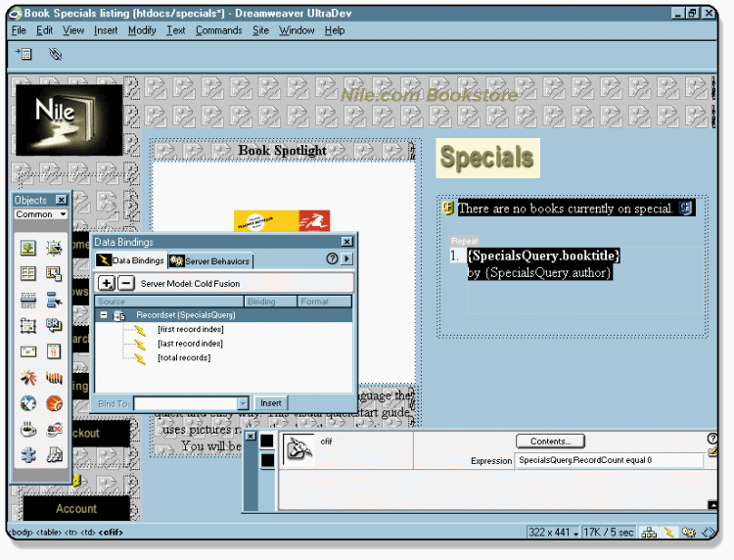Open the Data Bindings panel flyout arrow menu

tap(346, 258)
